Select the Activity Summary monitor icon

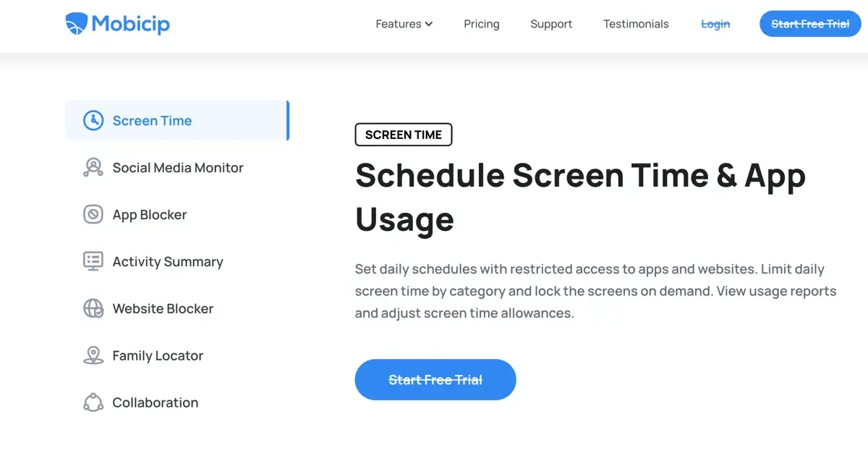point(93,261)
